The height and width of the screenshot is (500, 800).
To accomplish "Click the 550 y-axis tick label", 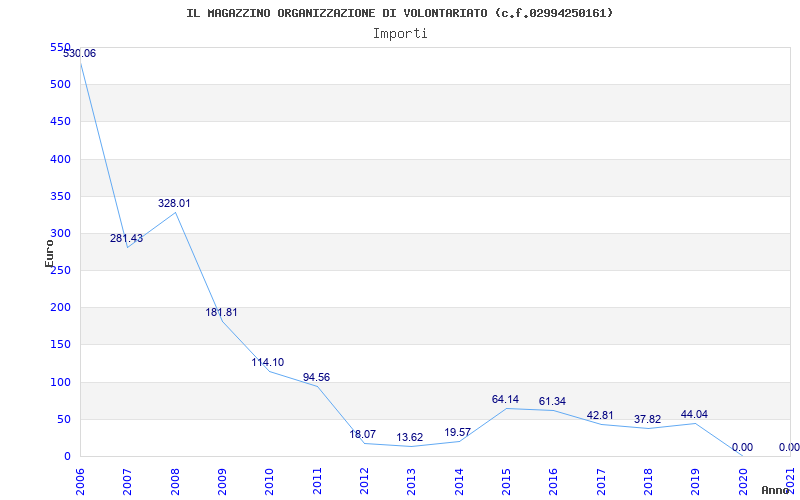I will pyautogui.click(x=60, y=47).
